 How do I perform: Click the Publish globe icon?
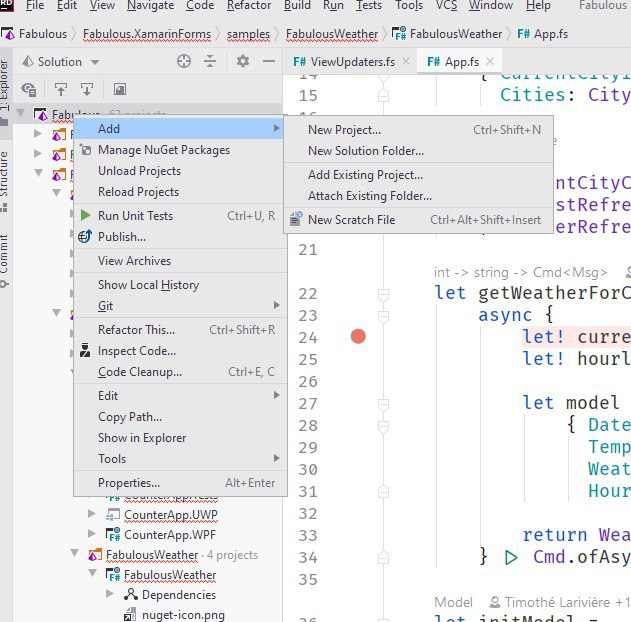coord(85,236)
